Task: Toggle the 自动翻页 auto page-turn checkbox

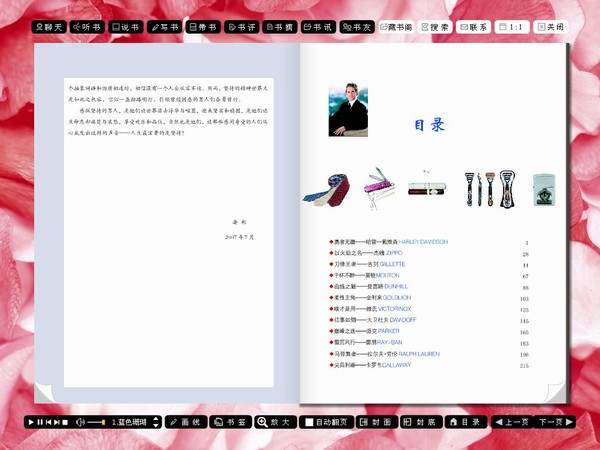Action: pyautogui.click(x=309, y=422)
